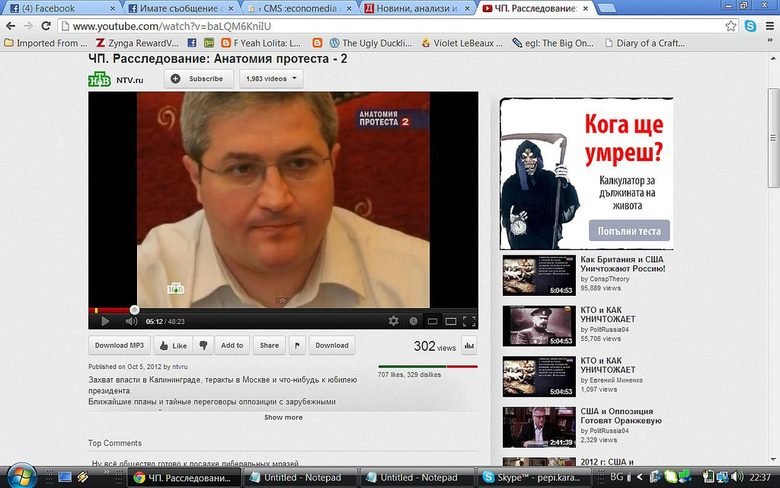Click the Share button
Image resolution: width=780 pixels, height=488 pixels.
[x=269, y=345]
